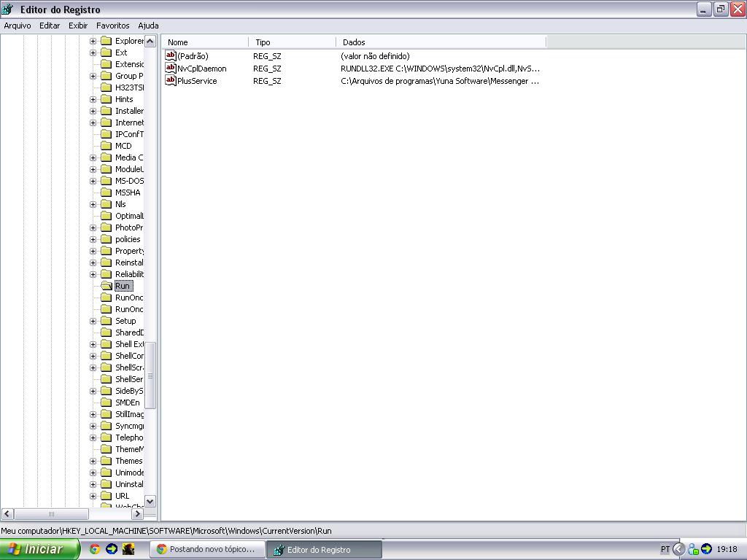The height and width of the screenshot is (560, 747).
Task: Expand the Setup key in the tree
Action: click(93, 321)
